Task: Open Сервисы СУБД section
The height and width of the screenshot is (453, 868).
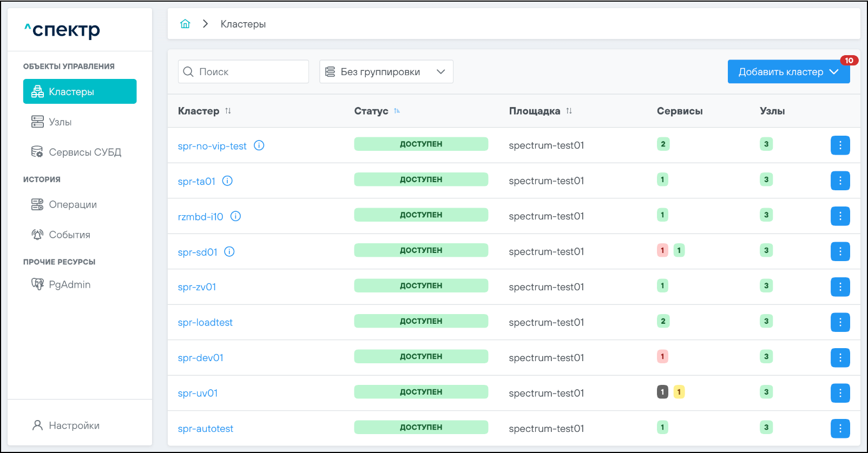Action: pyautogui.click(x=84, y=152)
